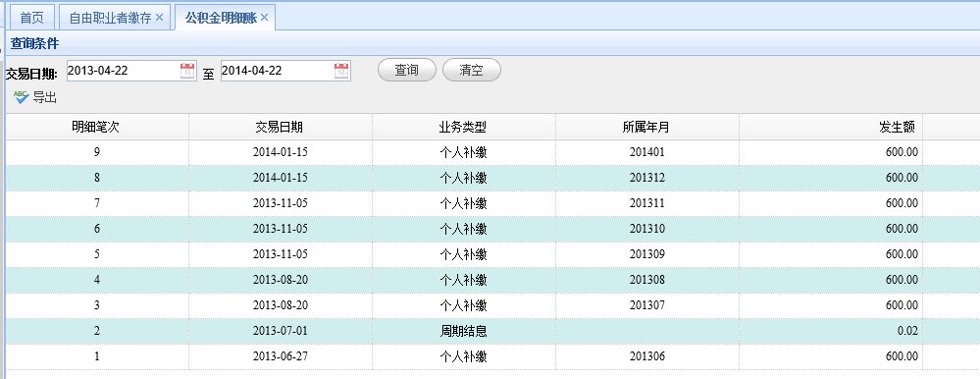Viewport: 980px width, 379px height.
Task: Click the 导出 export icon
Action: point(22,97)
